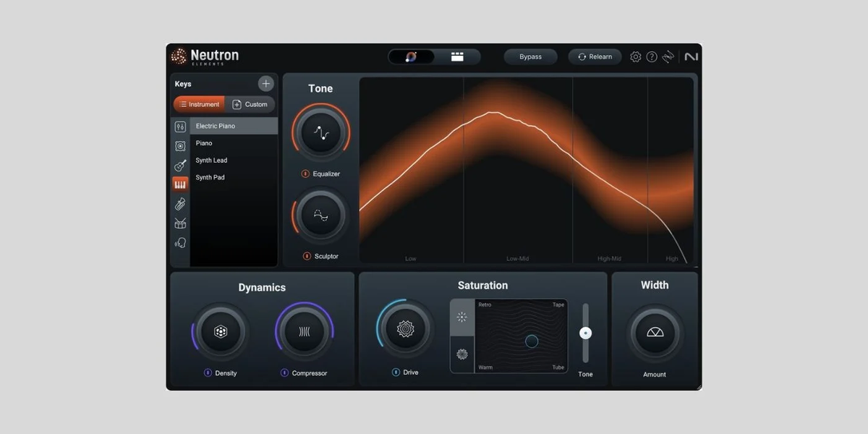Click the highlighted Keys category icon
Image resolution: width=868 pixels, height=434 pixels.
(179, 184)
